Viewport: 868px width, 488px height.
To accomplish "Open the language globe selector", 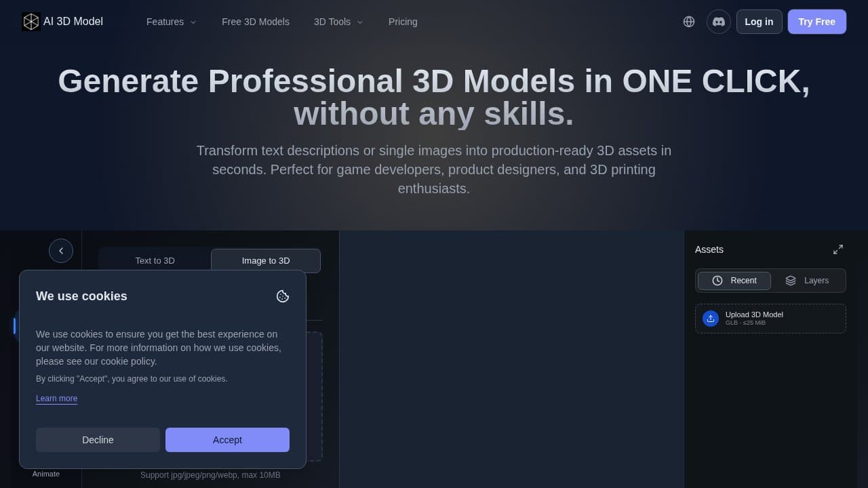I will [x=689, y=22].
